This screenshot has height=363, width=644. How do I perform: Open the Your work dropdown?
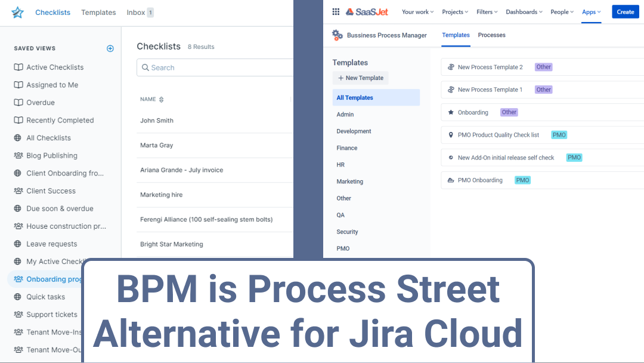point(417,12)
